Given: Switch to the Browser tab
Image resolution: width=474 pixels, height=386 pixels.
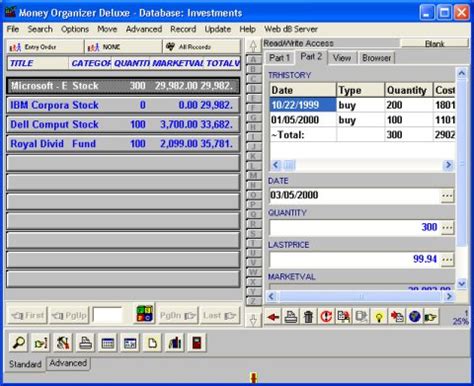Looking at the screenshot, I should [x=377, y=58].
